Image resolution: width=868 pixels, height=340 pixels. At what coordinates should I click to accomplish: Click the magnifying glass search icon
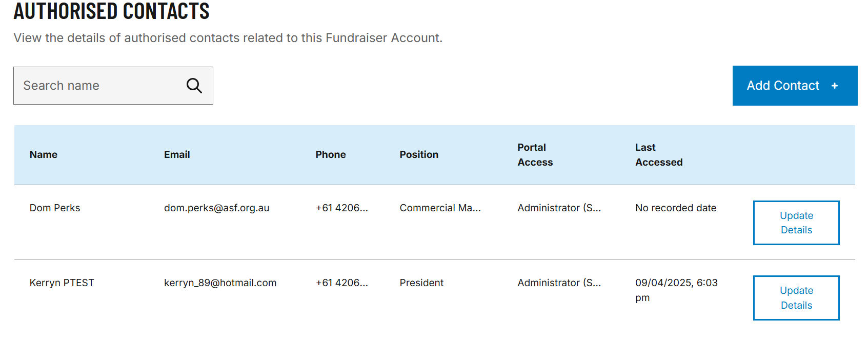click(x=194, y=86)
